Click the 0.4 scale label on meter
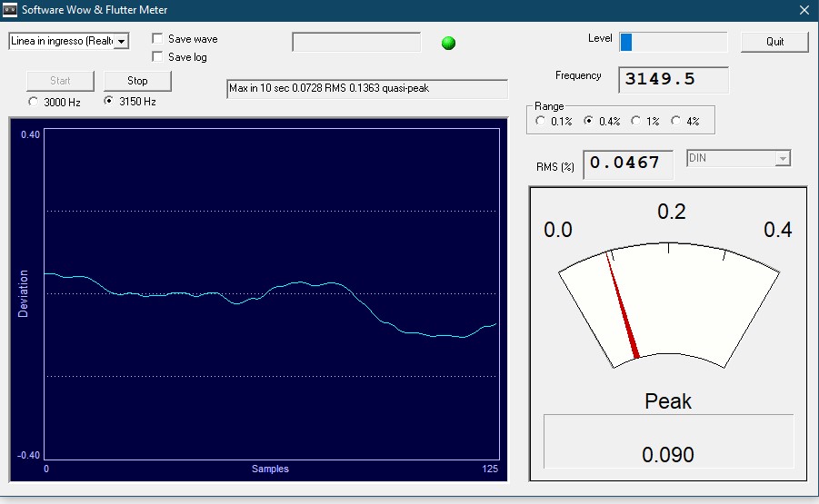The image size is (819, 504). click(778, 230)
